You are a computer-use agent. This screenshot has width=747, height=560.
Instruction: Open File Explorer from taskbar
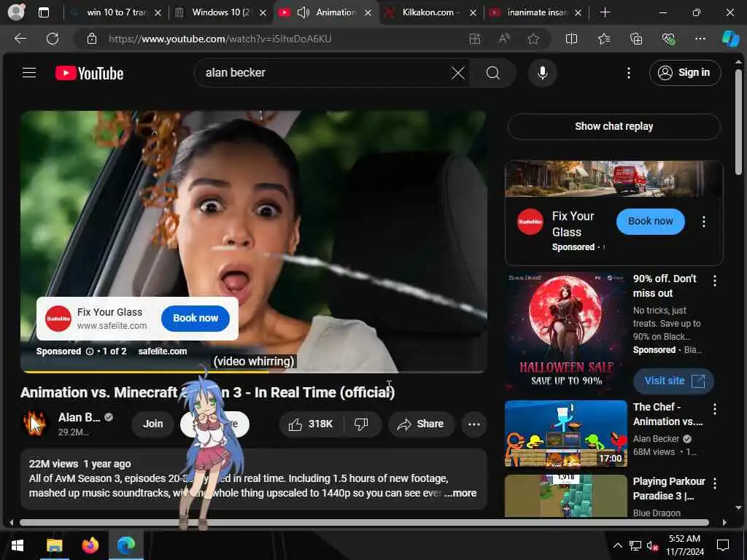pos(54,545)
